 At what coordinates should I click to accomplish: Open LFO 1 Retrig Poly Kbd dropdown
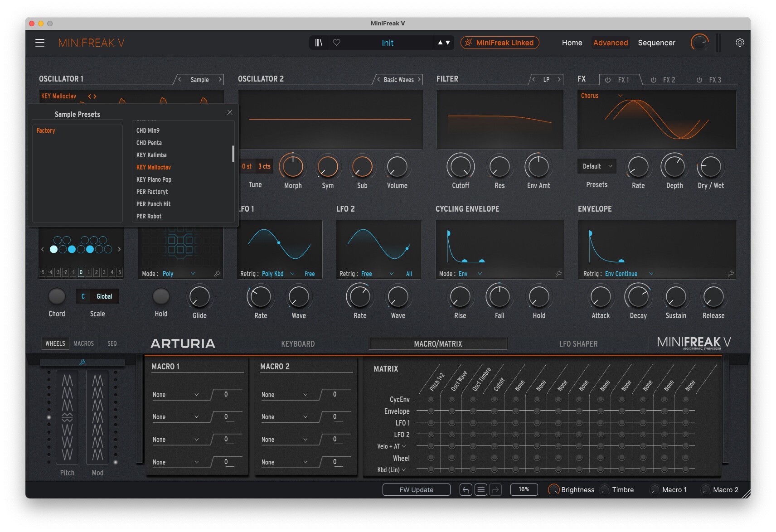(278, 274)
